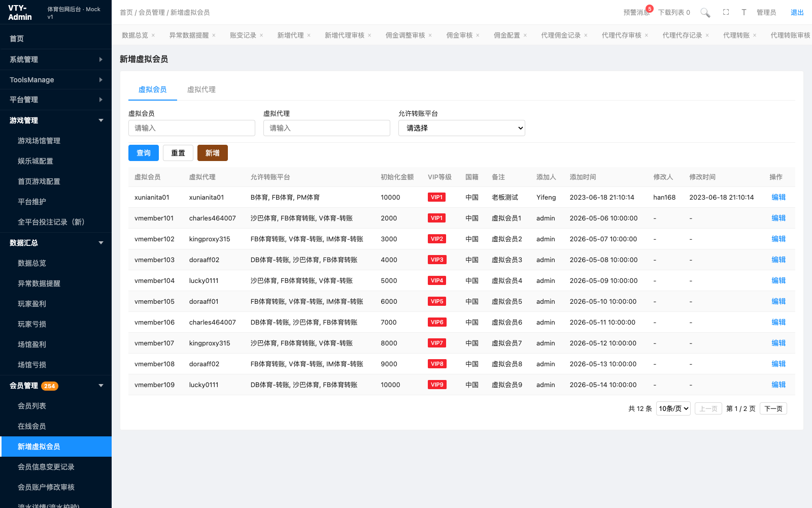Click 管理员 user name in header
The height and width of the screenshot is (508, 812).
pos(766,12)
